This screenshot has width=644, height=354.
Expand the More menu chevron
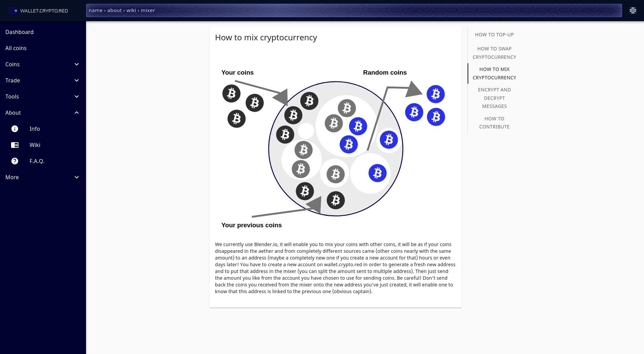(x=77, y=177)
